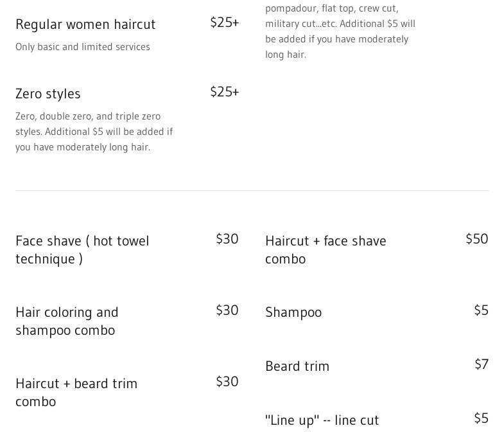
Task: Select the Shampoo service
Action: tap(293, 312)
